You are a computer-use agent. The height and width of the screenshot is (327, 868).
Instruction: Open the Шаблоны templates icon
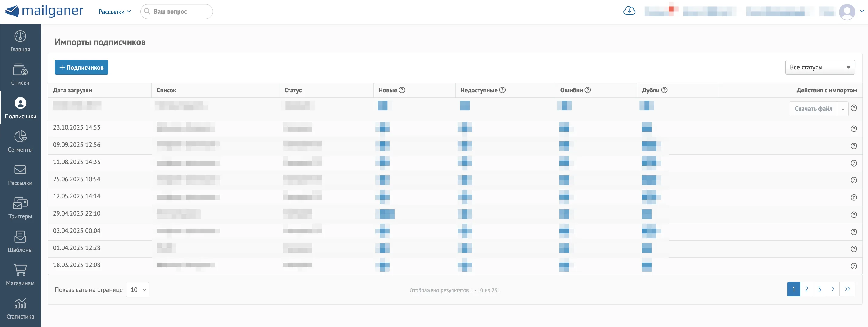pos(20,236)
